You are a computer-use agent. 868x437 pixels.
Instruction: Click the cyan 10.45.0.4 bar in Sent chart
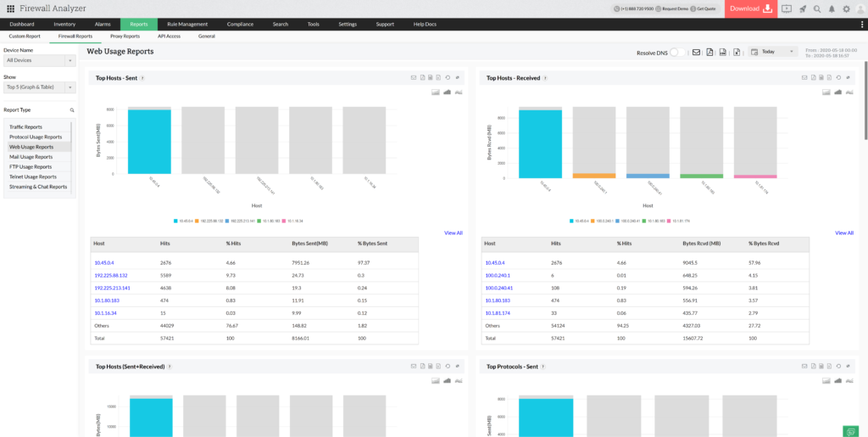tap(149, 141)
